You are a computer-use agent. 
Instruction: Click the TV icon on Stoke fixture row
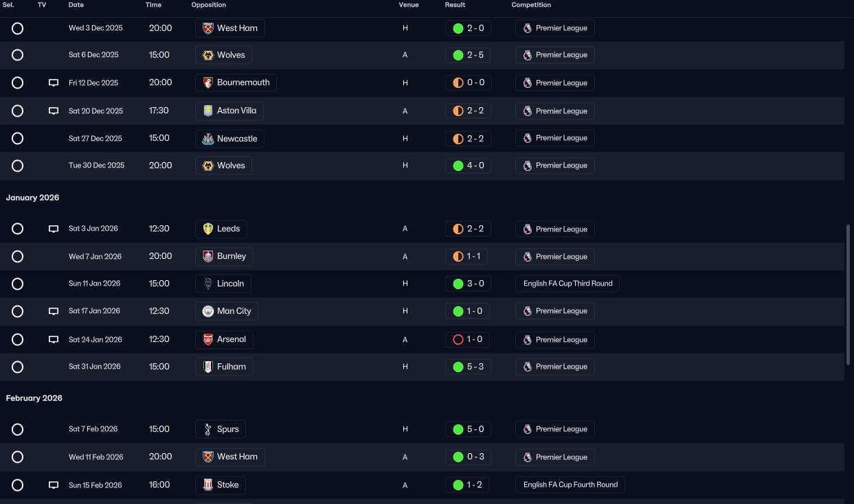click(x=54, y=485)
